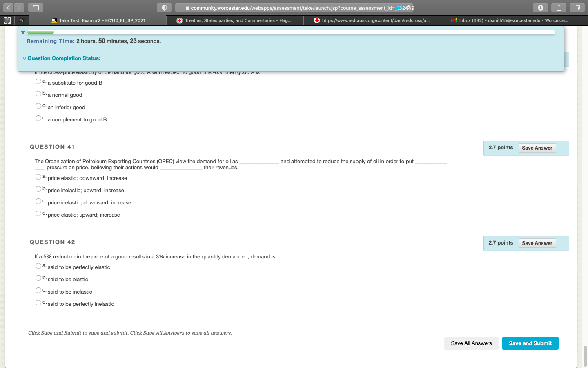Click Save Answer for Question 41
Viewport: 588px width, 368px height.
click(537, 148)
